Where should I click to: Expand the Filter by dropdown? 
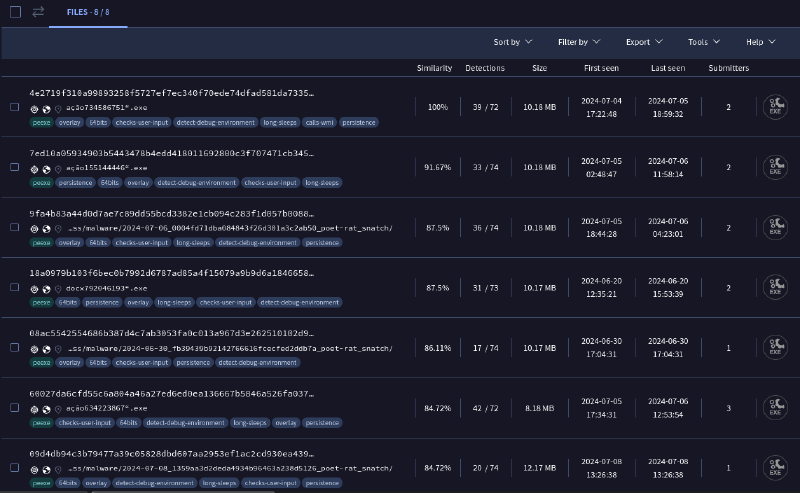[578, 42]
